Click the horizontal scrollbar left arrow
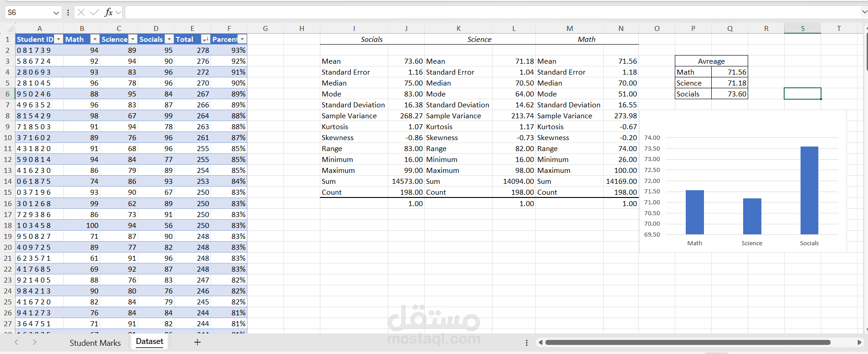This screenshot has width=868, height=354. pyautogui.click(x=540, y=343)
